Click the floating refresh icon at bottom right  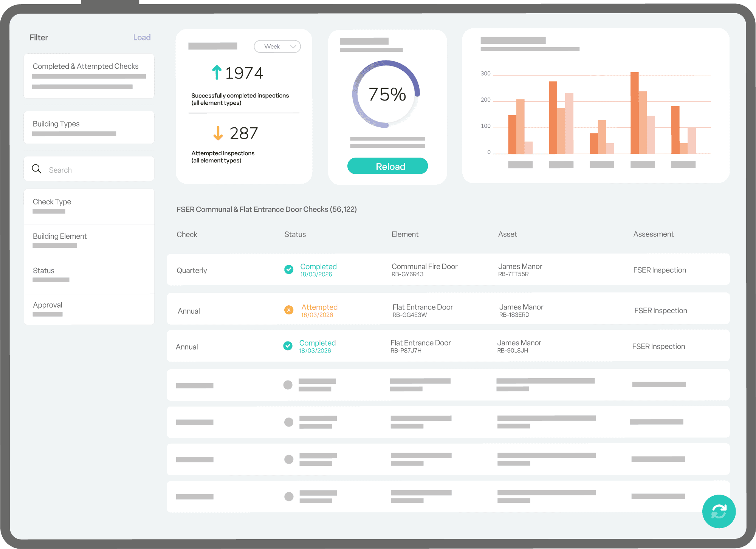(719, 511)
